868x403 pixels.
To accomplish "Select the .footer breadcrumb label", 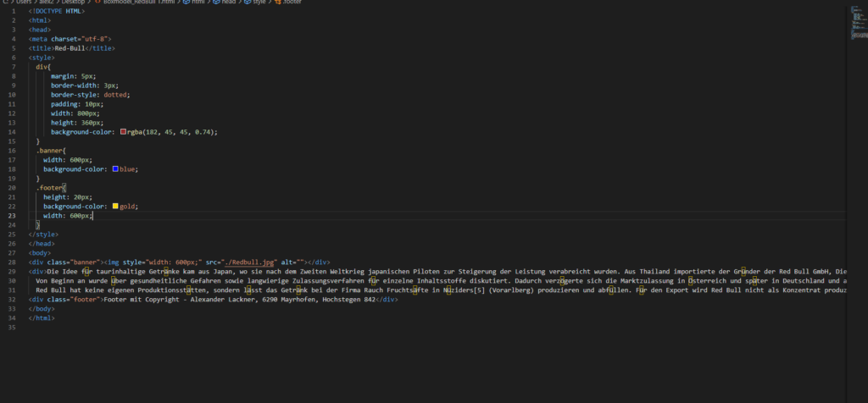I will [x=292, y=3].
